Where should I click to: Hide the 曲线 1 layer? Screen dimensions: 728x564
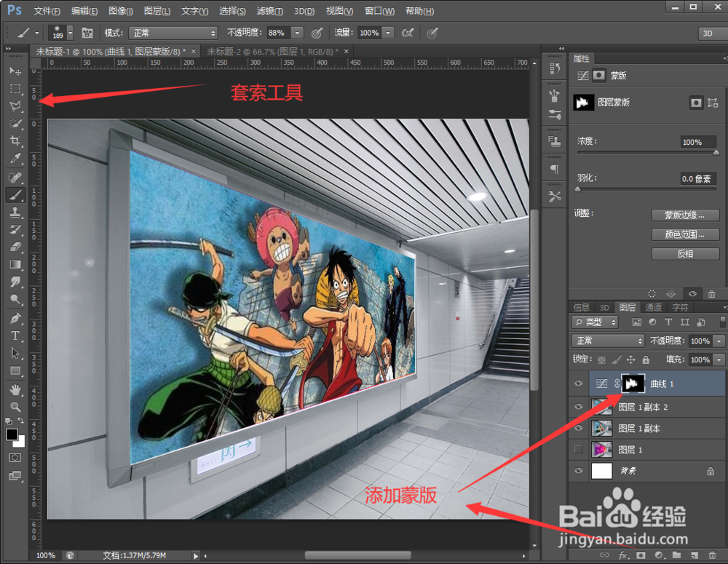pos(579,384)
